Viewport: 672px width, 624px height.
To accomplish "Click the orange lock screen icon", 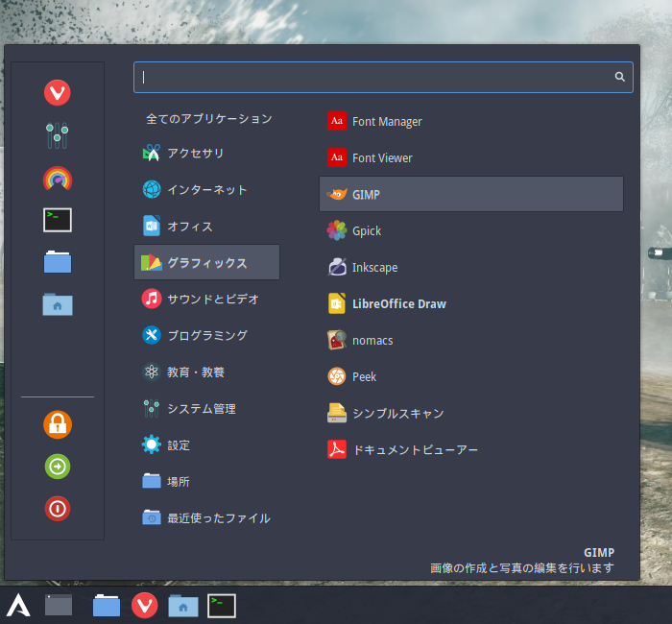I will pyautogui.click(x=58, y=424).
